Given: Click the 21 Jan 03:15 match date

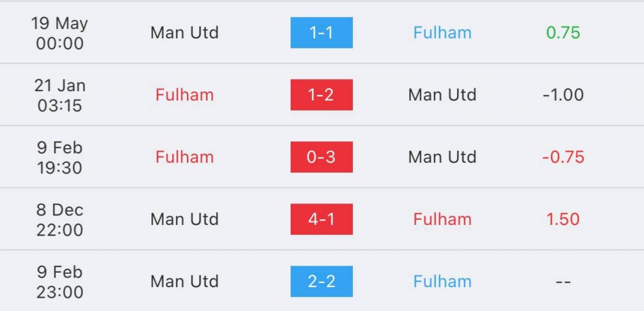Looking at the screenshot, I should tap(60, 95).
